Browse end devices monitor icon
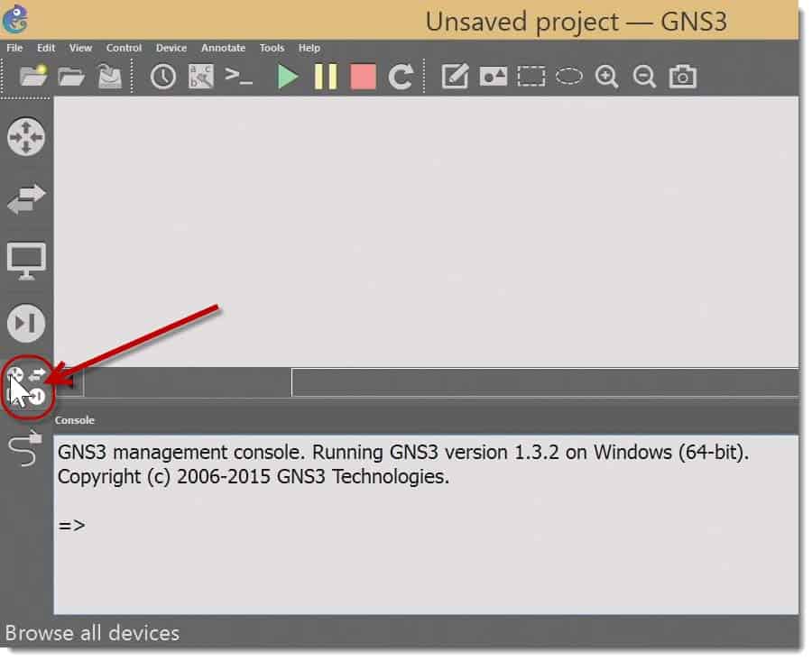This screenshot has height=661, width=812. (x=26, y=262)
